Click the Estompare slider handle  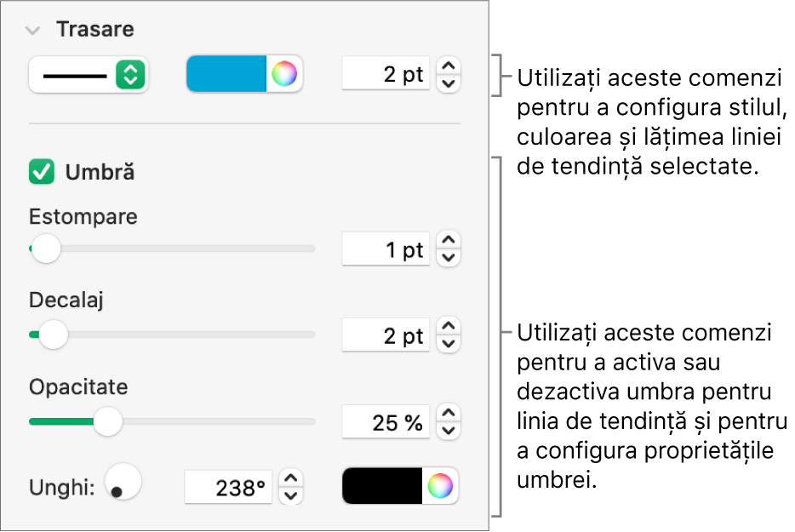(x=45, y=249)
